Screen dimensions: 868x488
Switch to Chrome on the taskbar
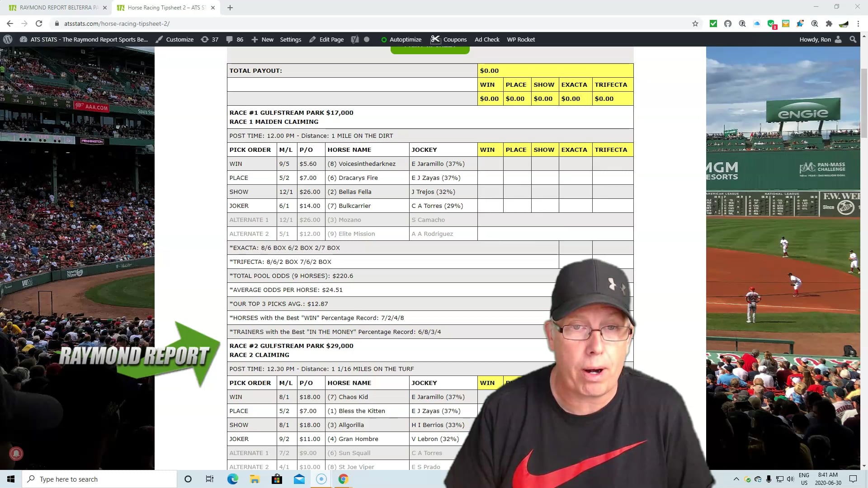[343, 479]
